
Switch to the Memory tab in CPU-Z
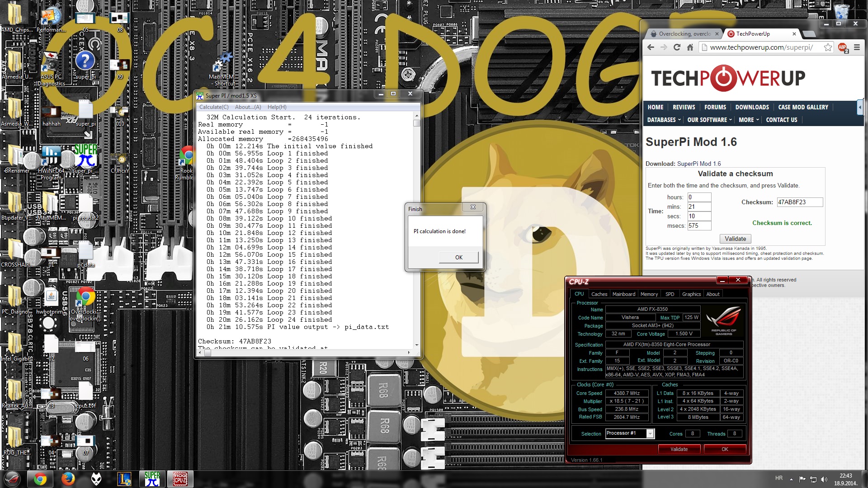pos(649,294)
